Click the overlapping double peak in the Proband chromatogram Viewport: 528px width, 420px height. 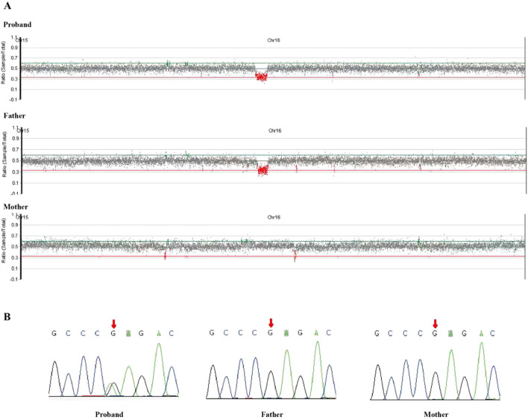coord(113,389)
